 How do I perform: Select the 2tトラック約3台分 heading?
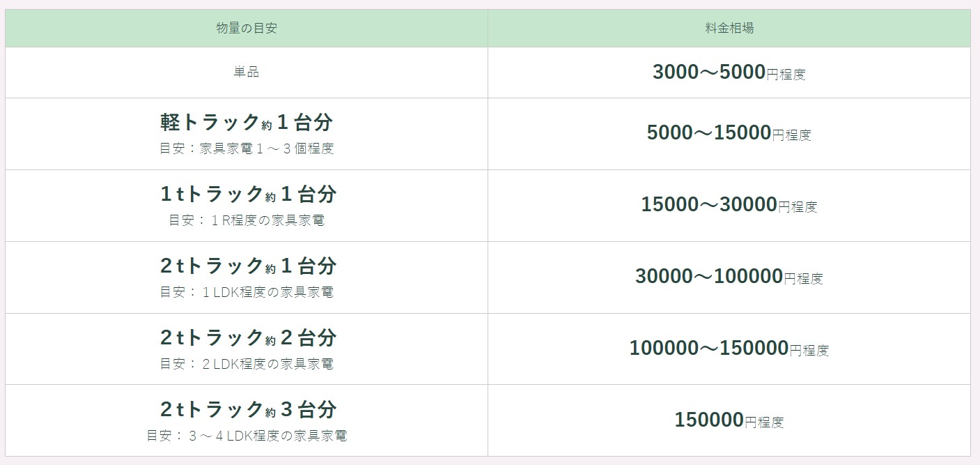pos(247,409)
